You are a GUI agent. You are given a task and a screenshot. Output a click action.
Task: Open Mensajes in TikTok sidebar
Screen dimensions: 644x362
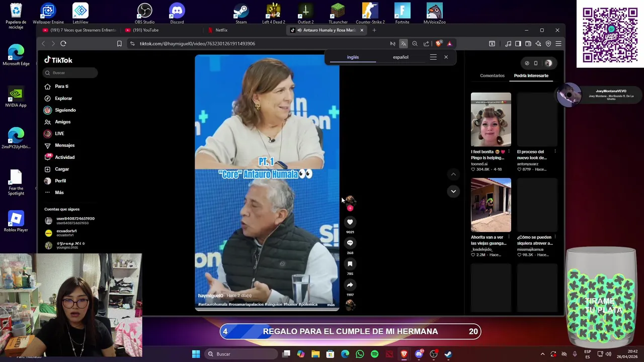coord(64,145)
